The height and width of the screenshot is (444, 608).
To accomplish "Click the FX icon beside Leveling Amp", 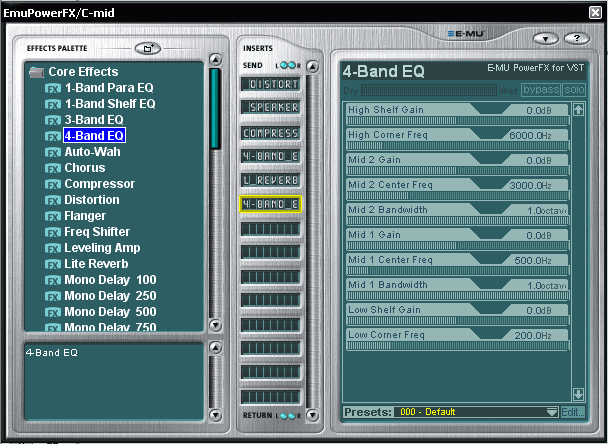I will click(x=53, y=248).
